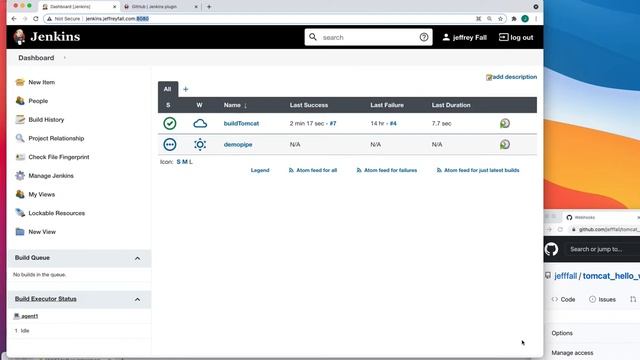Collapse the Build Executor Status panel
This screenshot has width=640, height=360.
(138, 300)
